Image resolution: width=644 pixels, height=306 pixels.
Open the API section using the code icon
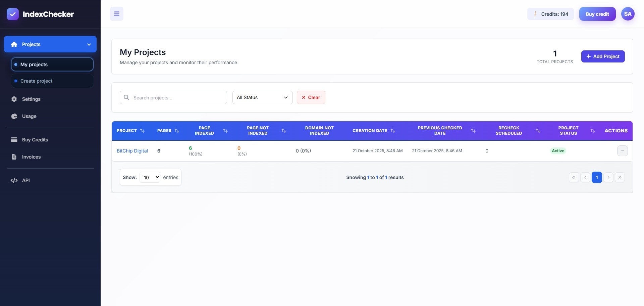click(14, 180)
